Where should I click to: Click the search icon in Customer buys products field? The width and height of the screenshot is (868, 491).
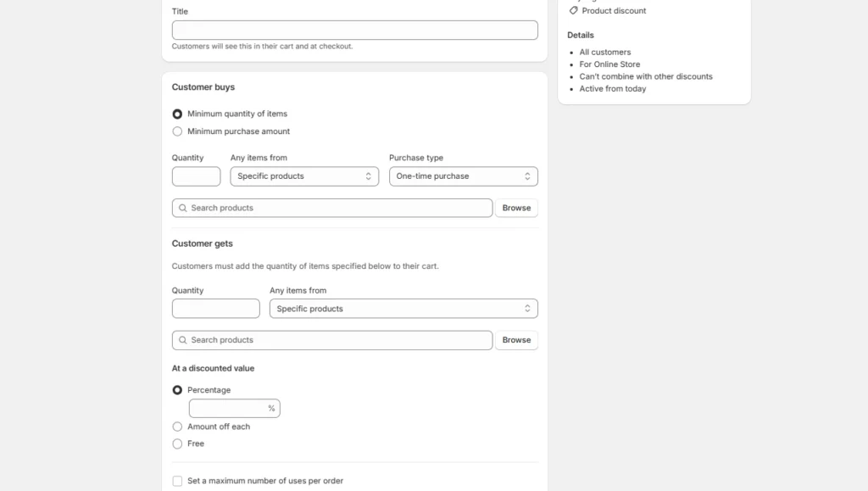pos(183,208)
